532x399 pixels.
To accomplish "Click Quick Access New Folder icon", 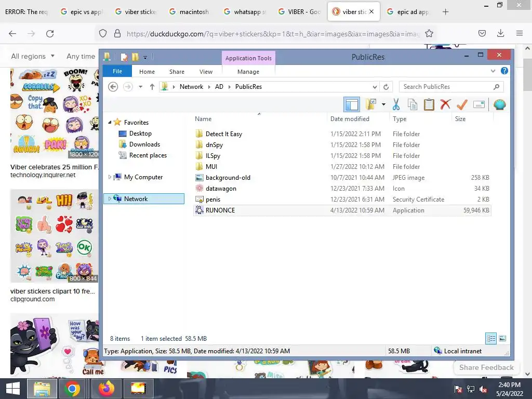I will pos(135,57).
